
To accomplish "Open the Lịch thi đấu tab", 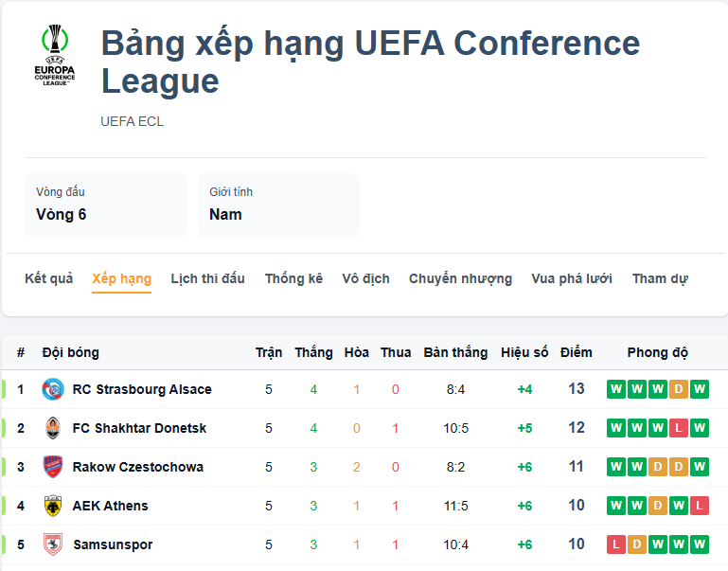I will pyautogui.click(x=207, y=278).
